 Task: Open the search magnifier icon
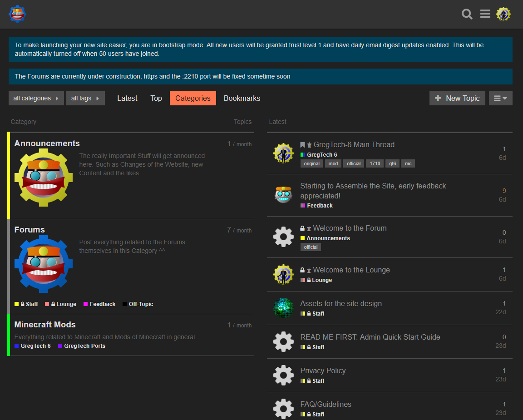pyautogui.click(x=467, y=14)
